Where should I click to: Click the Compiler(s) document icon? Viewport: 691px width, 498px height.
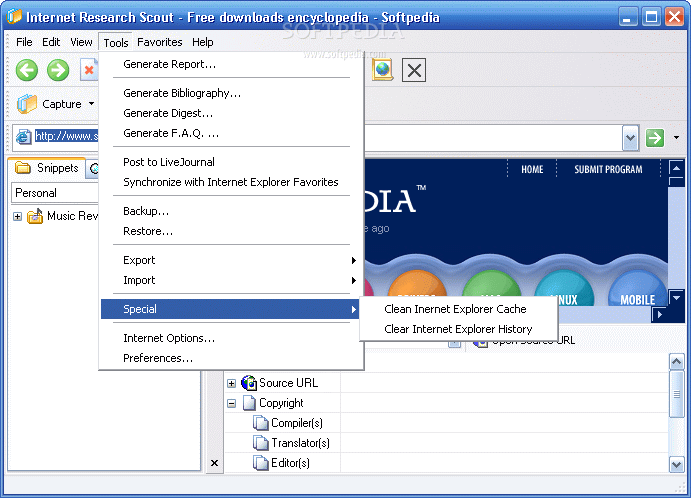pos(261,423)
